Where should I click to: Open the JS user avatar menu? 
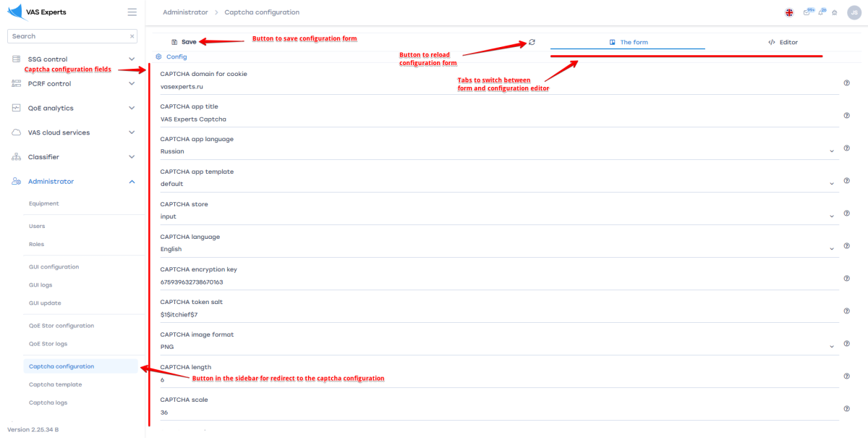point(853,12)
